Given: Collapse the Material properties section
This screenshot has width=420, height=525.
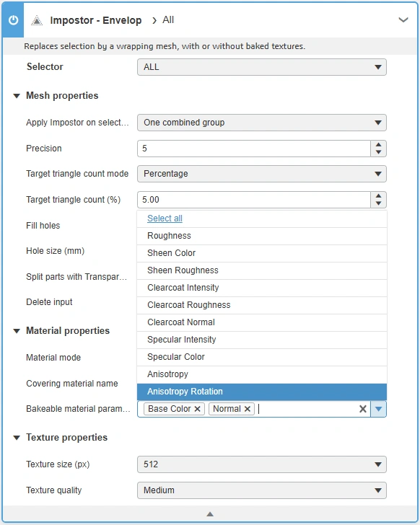Looking at the screenshot, I should 17,331.
